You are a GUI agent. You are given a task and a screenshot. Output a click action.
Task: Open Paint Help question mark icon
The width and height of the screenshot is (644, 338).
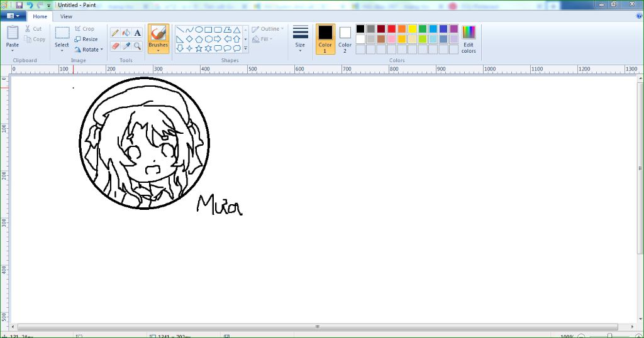[639, 16]
